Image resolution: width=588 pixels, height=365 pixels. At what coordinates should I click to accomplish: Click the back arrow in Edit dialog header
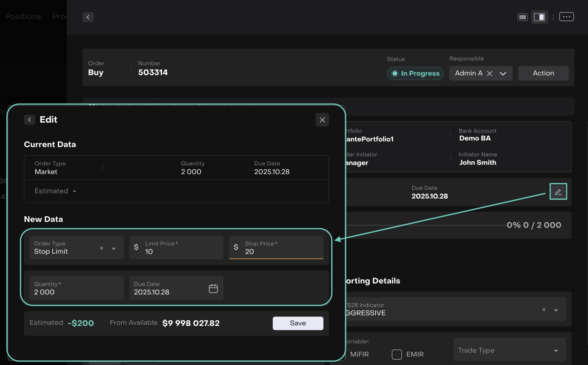click(30, 120)
